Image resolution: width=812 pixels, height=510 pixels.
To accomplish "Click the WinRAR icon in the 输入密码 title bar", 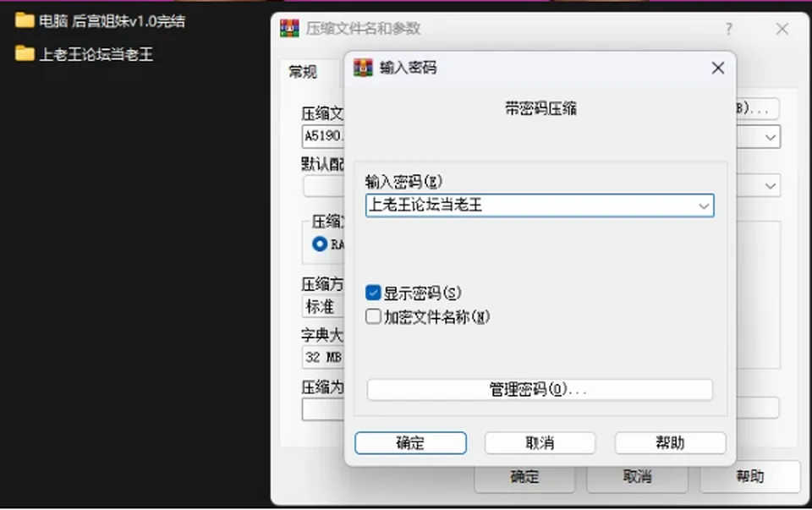I will point(363,68).
